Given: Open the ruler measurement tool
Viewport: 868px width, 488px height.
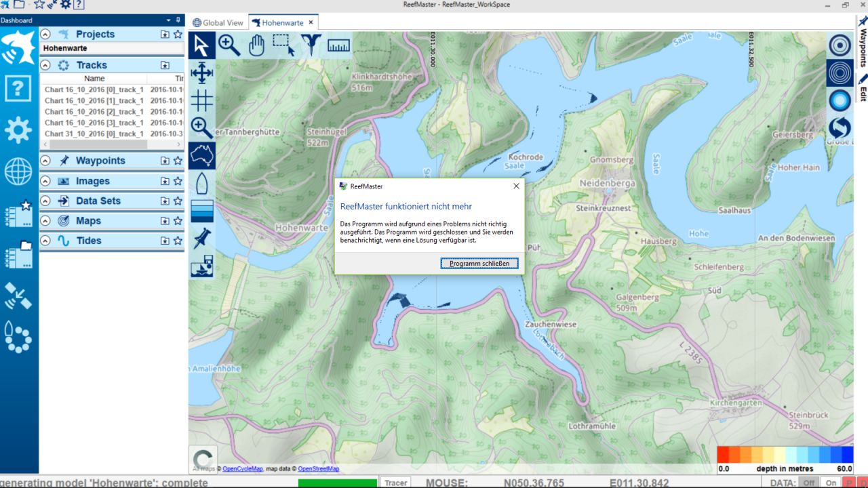Looking at the screenshot, I should tap(338, 45).
